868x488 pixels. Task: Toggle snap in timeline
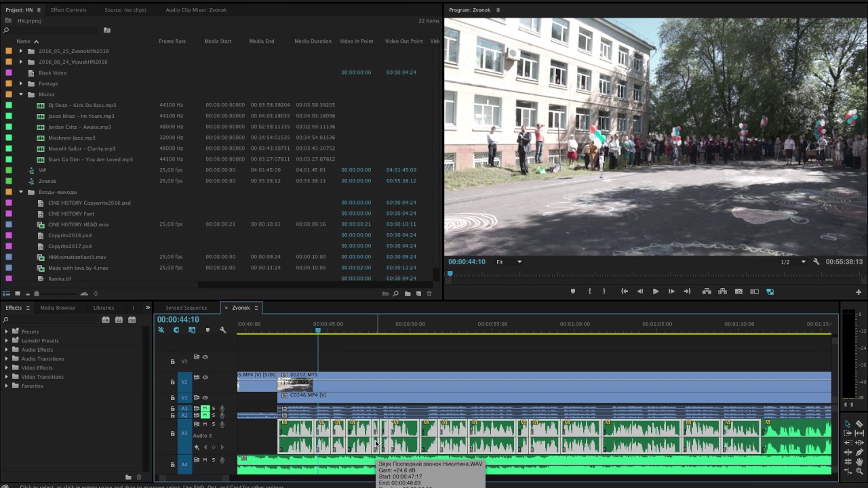click(x=176, y=330)
